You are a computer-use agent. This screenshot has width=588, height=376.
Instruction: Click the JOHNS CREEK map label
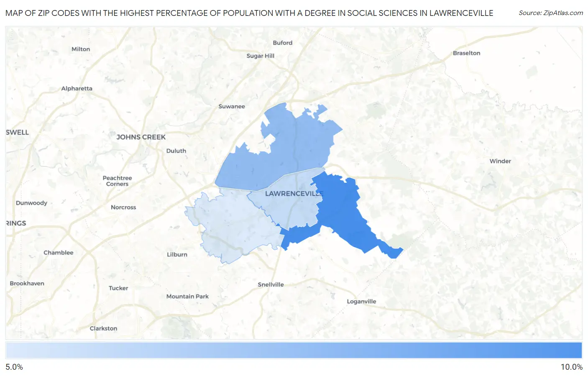141,137
